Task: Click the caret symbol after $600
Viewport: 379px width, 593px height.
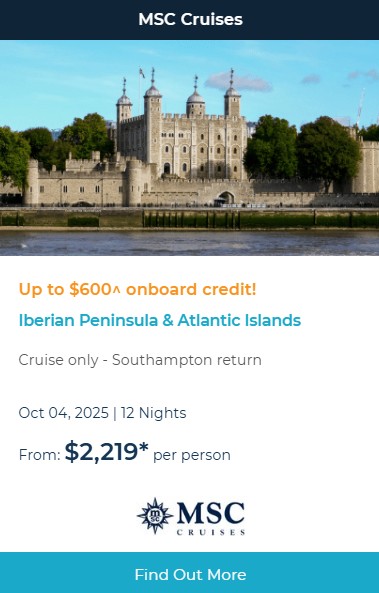Action: click(116, 290)
